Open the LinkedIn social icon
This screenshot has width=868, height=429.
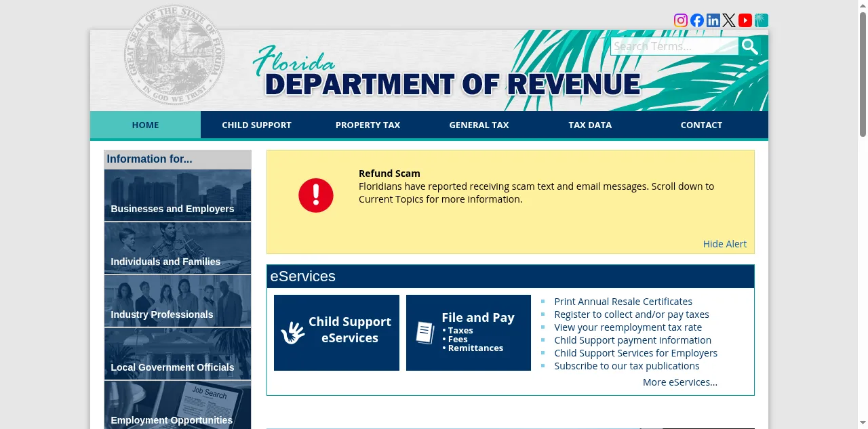tap(713, 20)
